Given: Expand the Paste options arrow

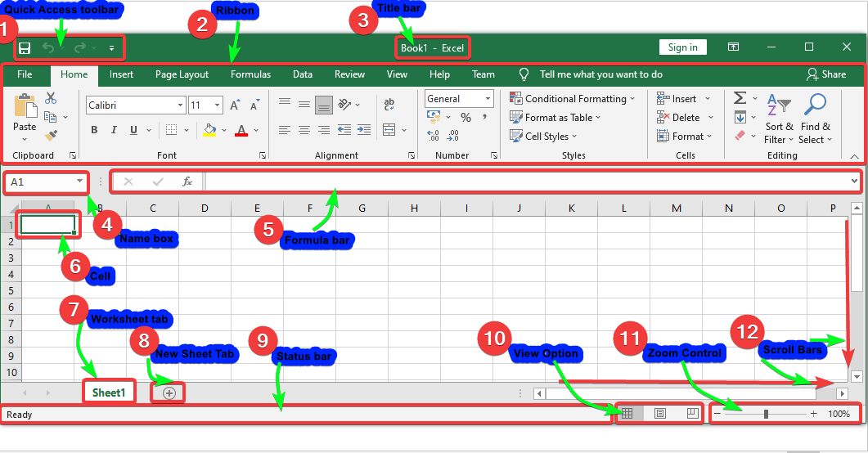Looking at the screenshot, I should click(25, 139).
